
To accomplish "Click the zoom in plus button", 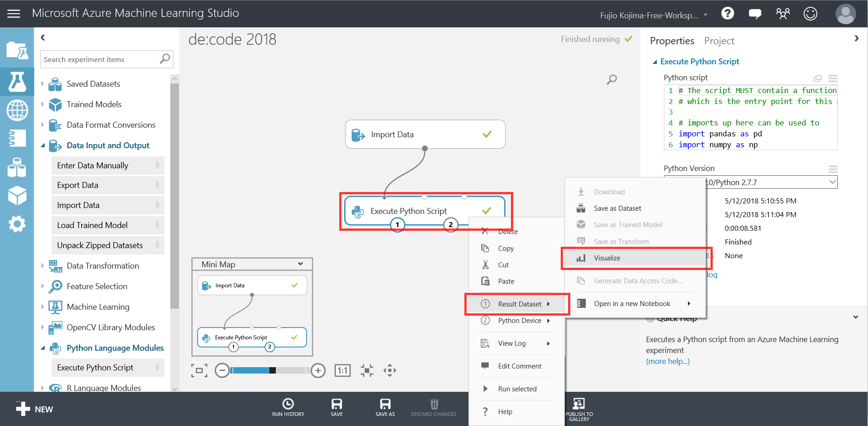I will click(318, 370).
